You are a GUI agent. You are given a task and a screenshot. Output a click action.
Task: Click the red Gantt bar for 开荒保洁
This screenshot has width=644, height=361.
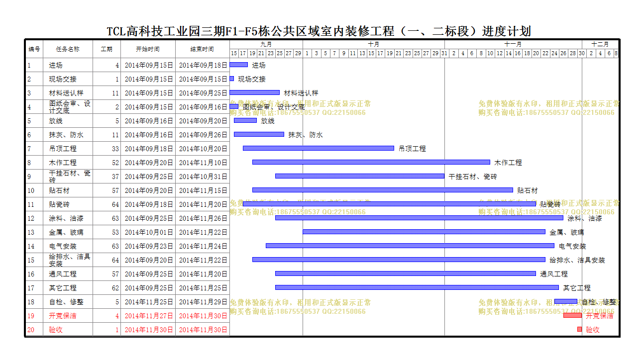coord(572,315)
